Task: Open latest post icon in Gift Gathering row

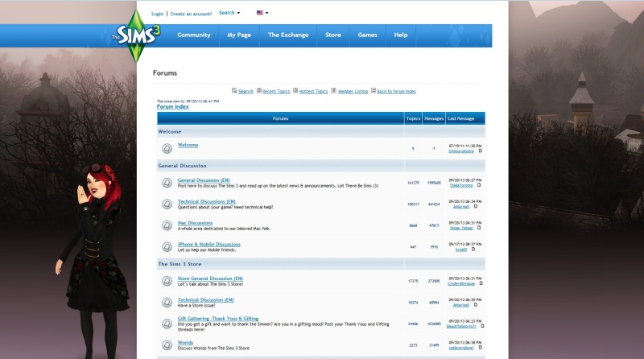Action: [482, 326]
